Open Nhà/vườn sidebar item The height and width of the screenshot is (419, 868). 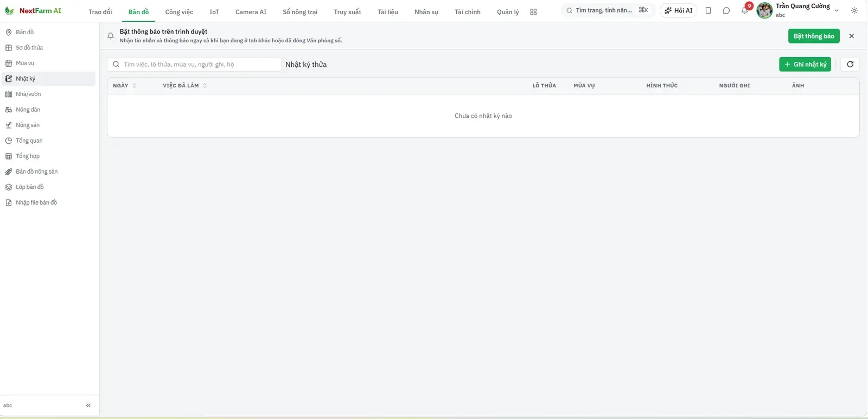[x=49, y=94]
